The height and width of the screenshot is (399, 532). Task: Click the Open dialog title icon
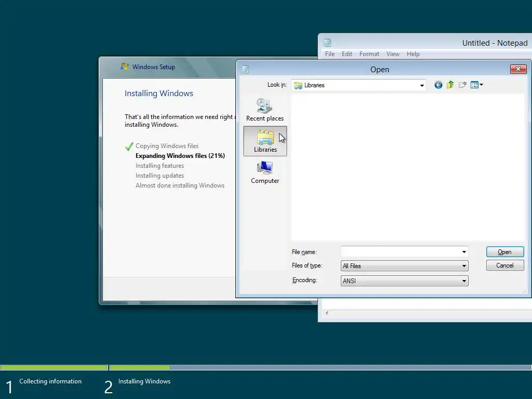[x=245, y=69]
